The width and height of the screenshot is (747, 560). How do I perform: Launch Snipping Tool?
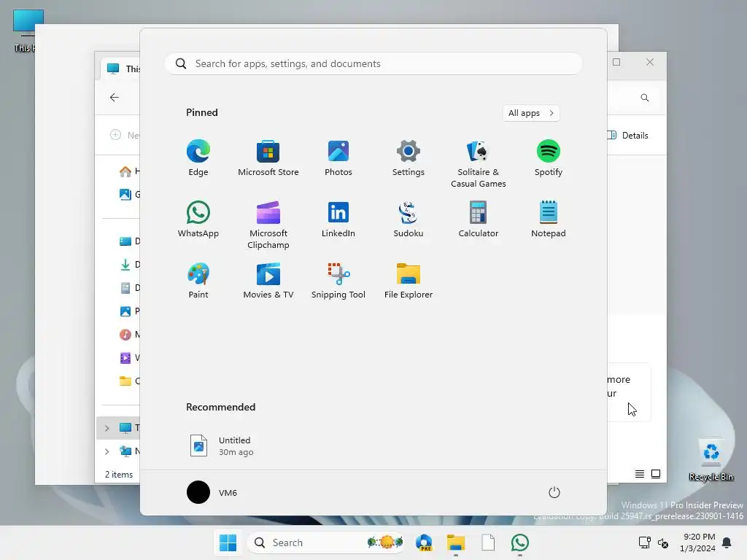[338, 281]
